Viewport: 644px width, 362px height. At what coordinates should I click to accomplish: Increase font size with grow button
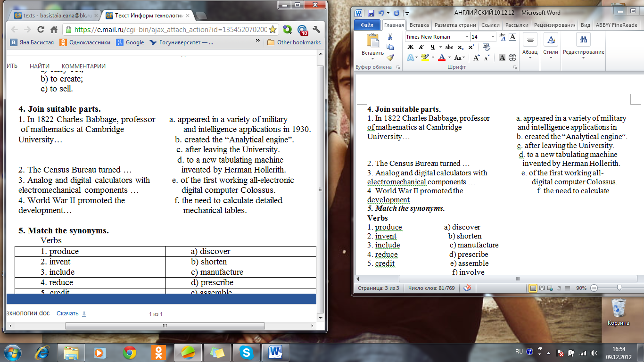pyautogui.click(x=476, y=58)
